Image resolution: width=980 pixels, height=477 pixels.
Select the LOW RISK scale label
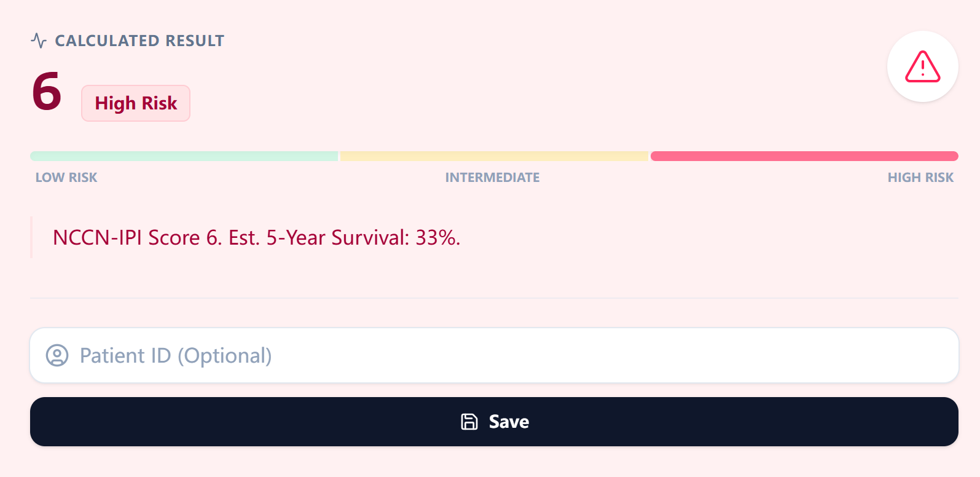point(66,178)
